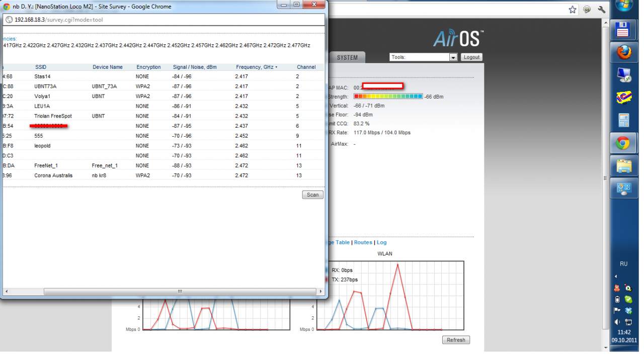
Task: Open the Chrome wrench settings menu
Action: pyautogui.click(x=601, y=10)
